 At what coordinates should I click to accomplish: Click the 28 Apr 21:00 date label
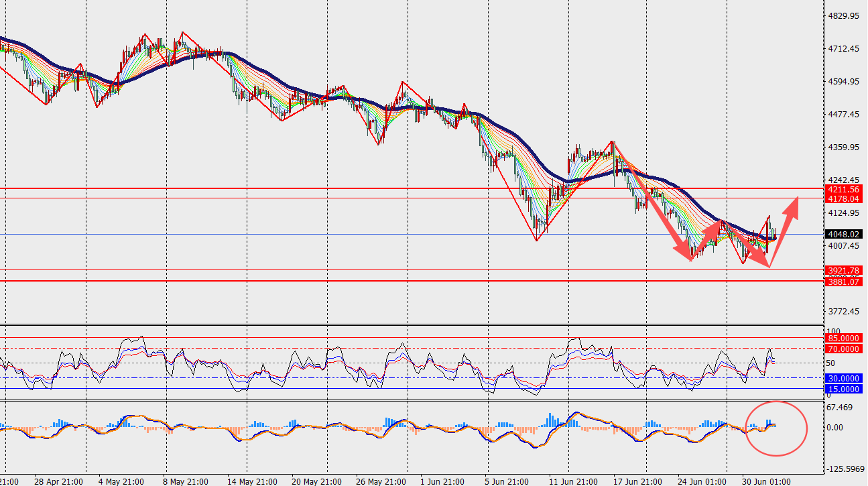(59, 481)
